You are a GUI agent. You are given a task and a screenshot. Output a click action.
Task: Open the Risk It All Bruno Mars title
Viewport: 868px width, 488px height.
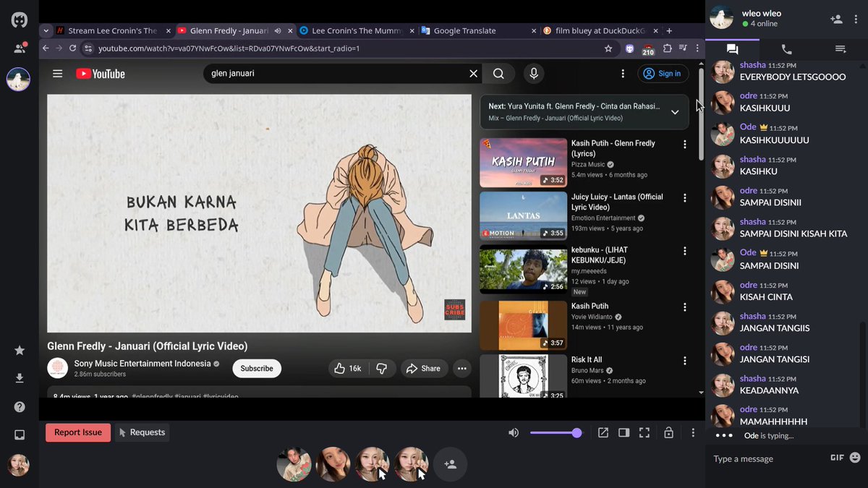[587, 359]
